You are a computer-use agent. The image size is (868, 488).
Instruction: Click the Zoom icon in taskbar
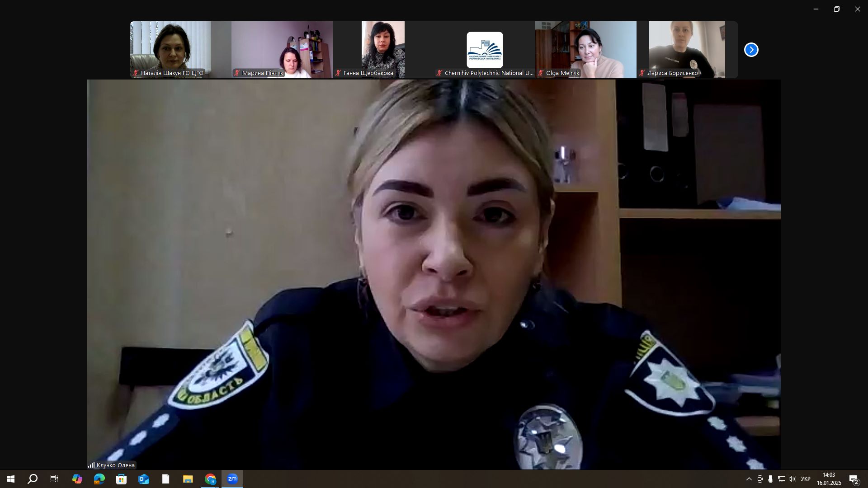[x=232, y=479]
